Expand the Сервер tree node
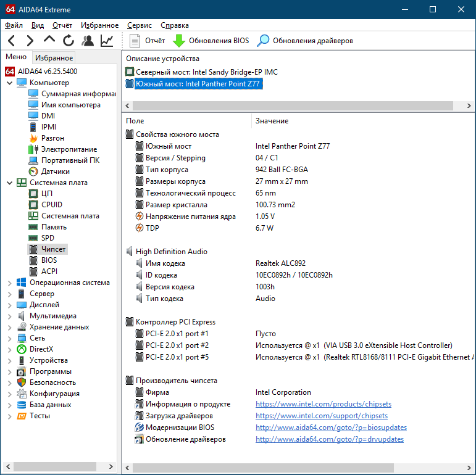Image resolution: width=476 pixels, height=475 pixels. click(x=10, y=294)
